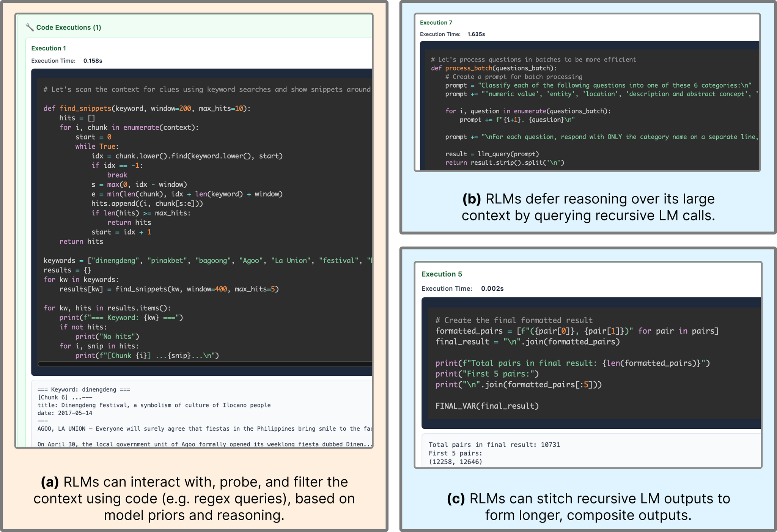Click caption (a) about regex queries
This screenshot has width=777, height=532.
(194, 498)
